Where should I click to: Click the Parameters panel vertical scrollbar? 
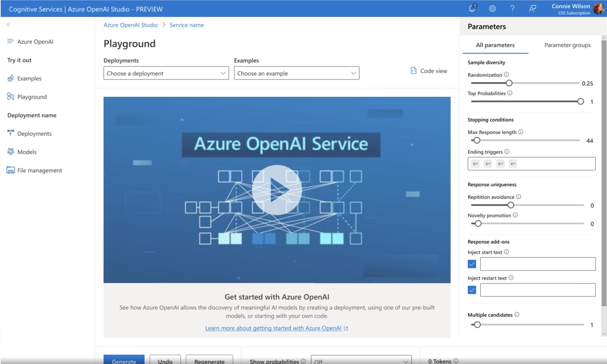click(604, 173)
